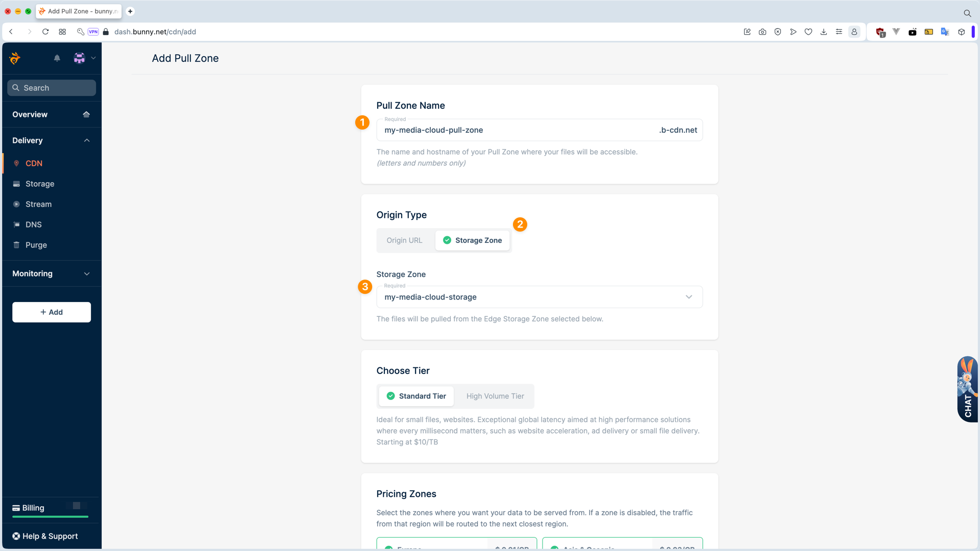Select High Volume Tier option

pos(495,396)
